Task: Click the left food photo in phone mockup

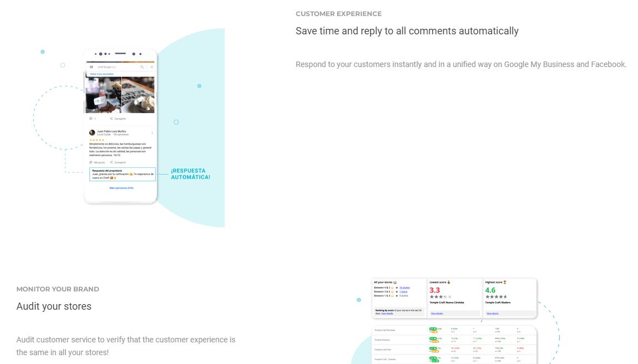Action: click(103, 95)
